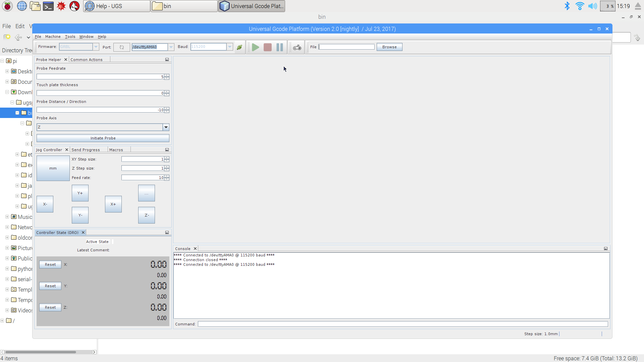Expand the Videos folder in tree

(x=7, y=310)
